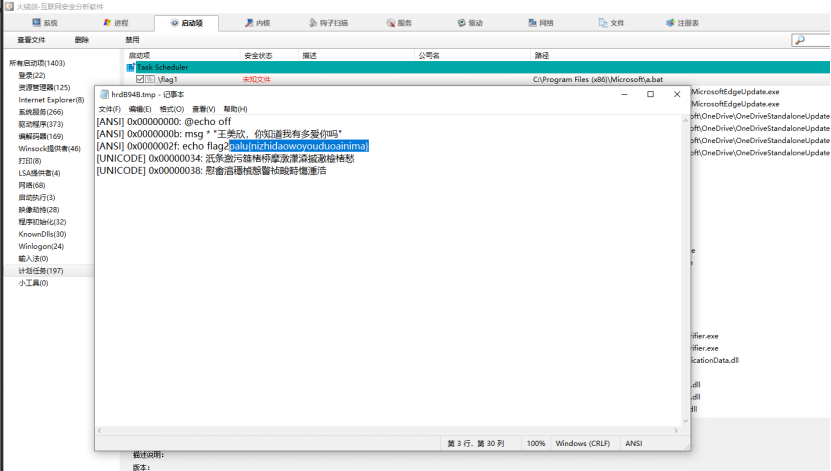
Task: Open Notepad's 查看(V) menu
Action: pyautogui.click(x=204, y=109)
